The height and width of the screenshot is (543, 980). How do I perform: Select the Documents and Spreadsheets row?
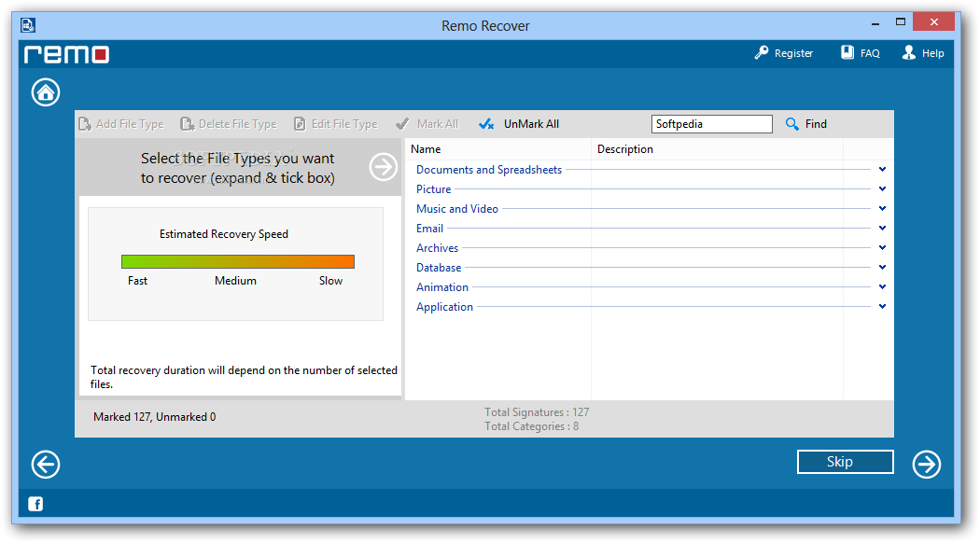[650, 169]
